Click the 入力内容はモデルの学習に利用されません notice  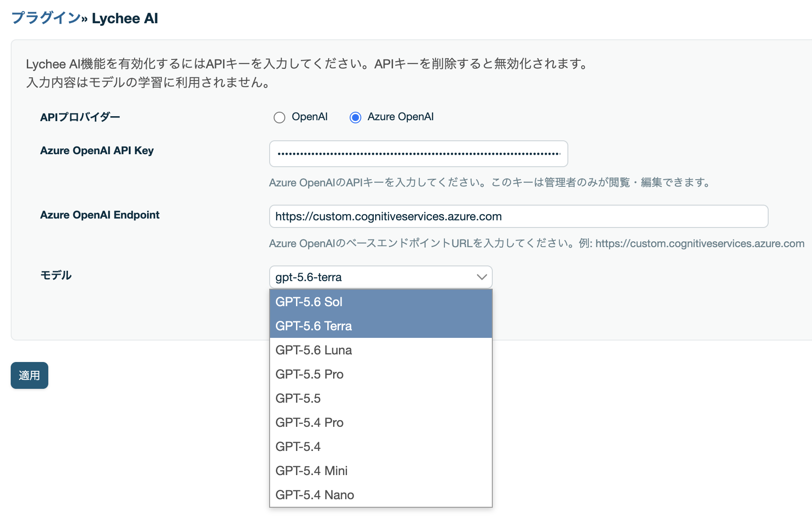click(148, 83)
